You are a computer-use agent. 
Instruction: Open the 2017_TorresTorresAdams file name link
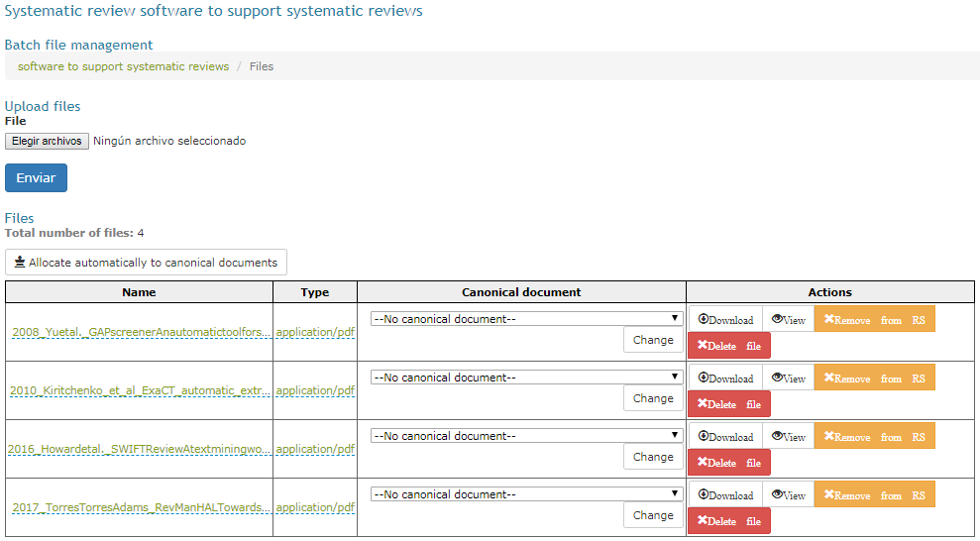[142, 508]
